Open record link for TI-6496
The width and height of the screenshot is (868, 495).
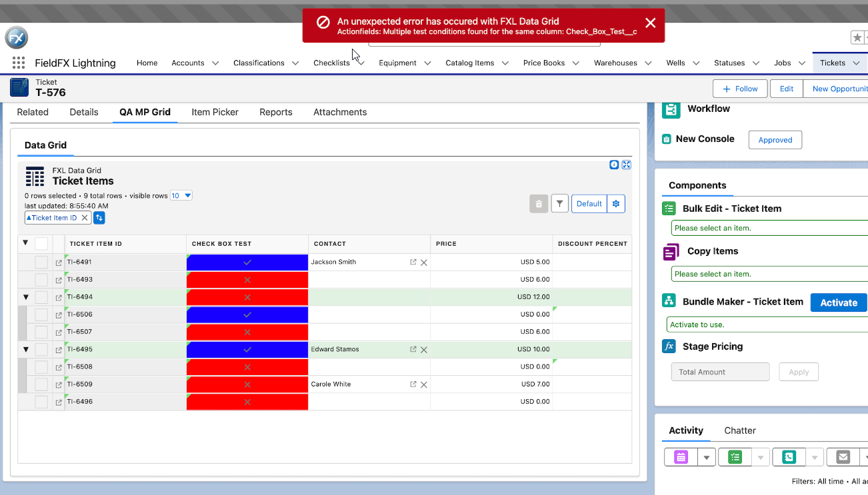click(x=59, y=402)
